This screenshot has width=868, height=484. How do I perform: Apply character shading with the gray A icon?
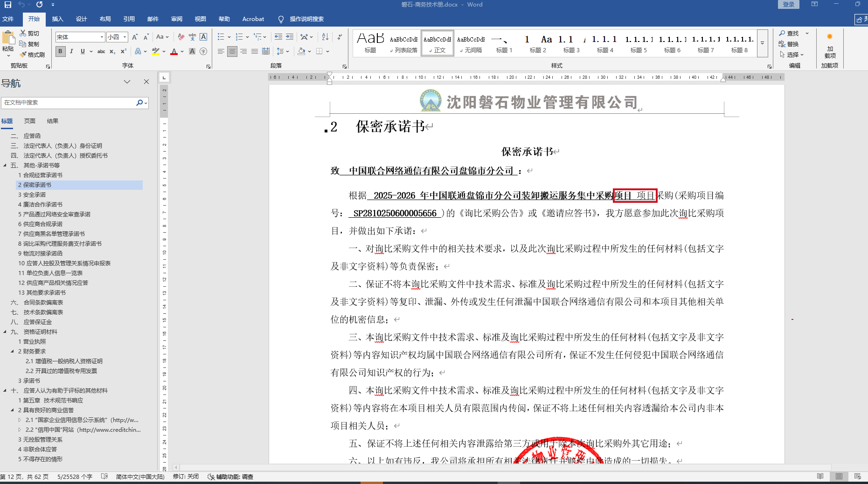pyautogui.click(x=192, y=51)
